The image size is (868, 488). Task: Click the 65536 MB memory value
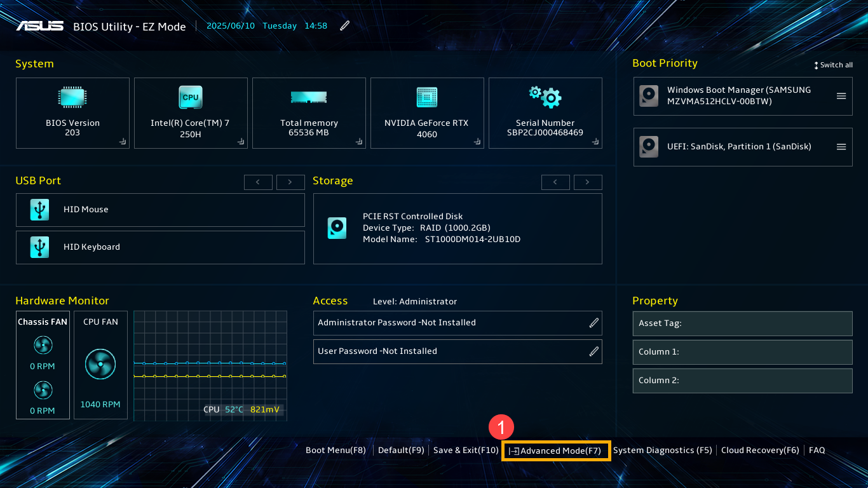point(309,133)
